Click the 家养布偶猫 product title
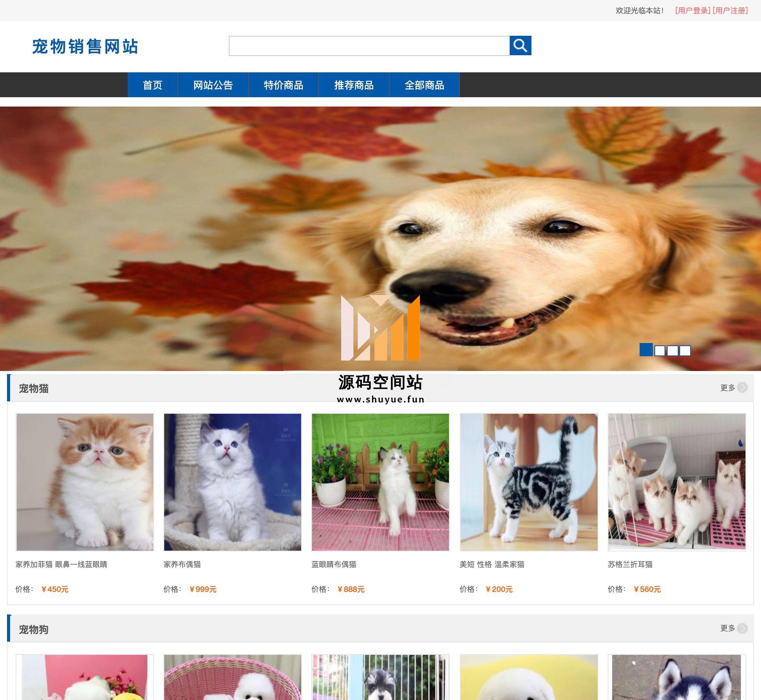The height and width of the screenshot is (700, 761). [x=182, y=564]
